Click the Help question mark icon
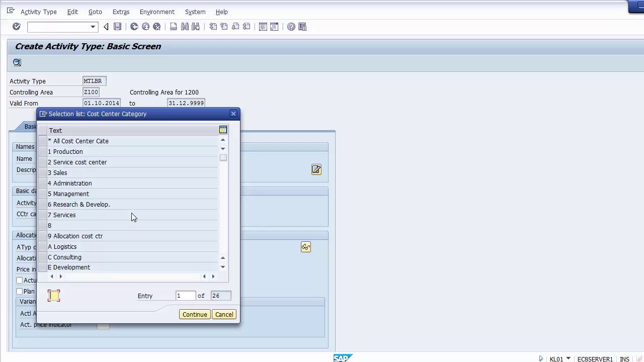This screenshot has width=644, height=362. (x=291, y=27)
